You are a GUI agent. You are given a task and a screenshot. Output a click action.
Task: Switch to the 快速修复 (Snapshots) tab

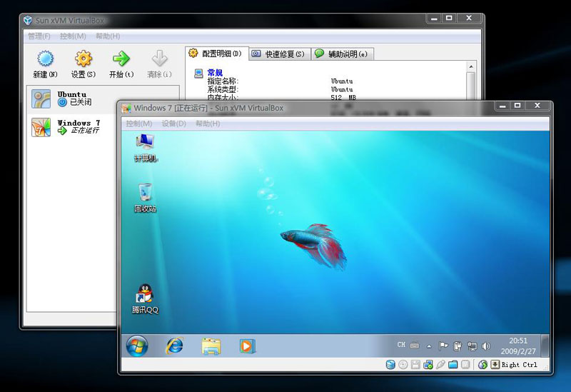(280, 54)
